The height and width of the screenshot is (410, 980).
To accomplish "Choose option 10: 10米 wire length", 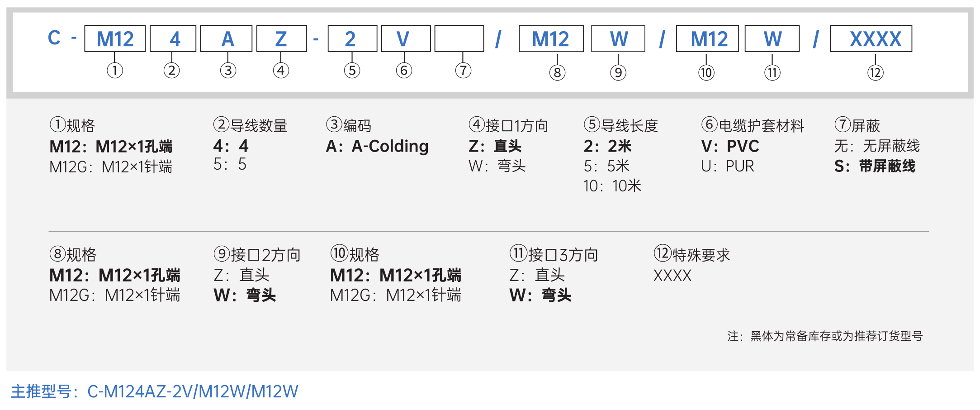I will click(612, 186).
